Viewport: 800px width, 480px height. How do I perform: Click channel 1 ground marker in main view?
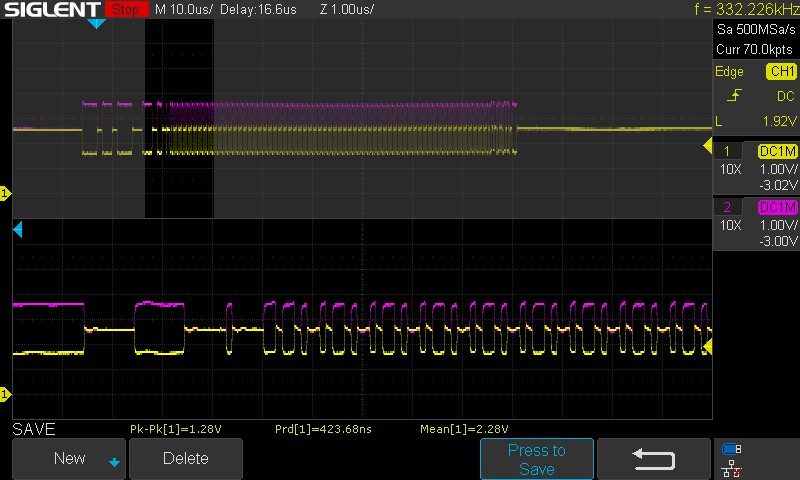point(5,193)
